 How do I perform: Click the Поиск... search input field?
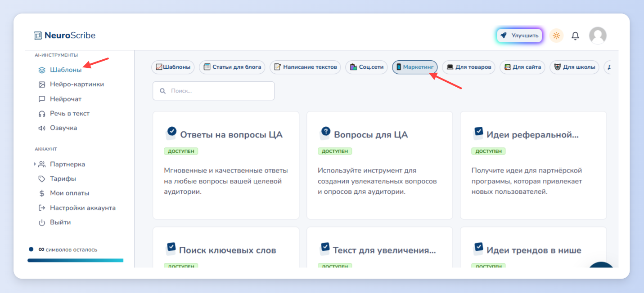[214, 91]
